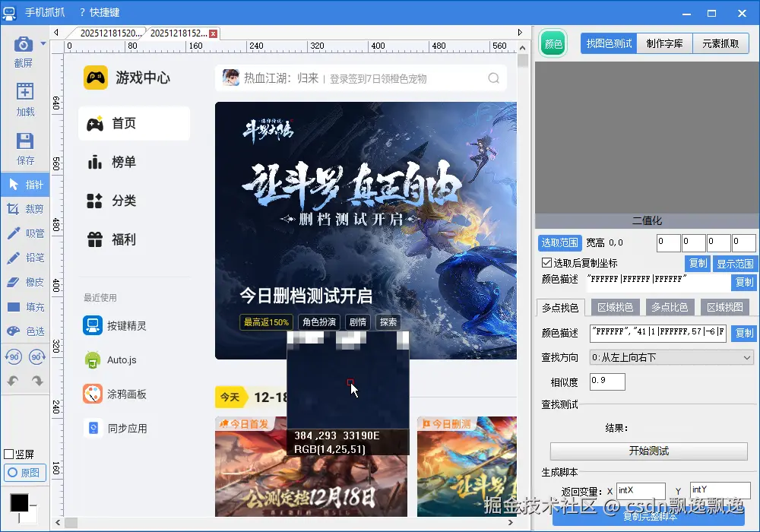
Task: Close the second image tab with red X
Action: click(x=213, y=33)
